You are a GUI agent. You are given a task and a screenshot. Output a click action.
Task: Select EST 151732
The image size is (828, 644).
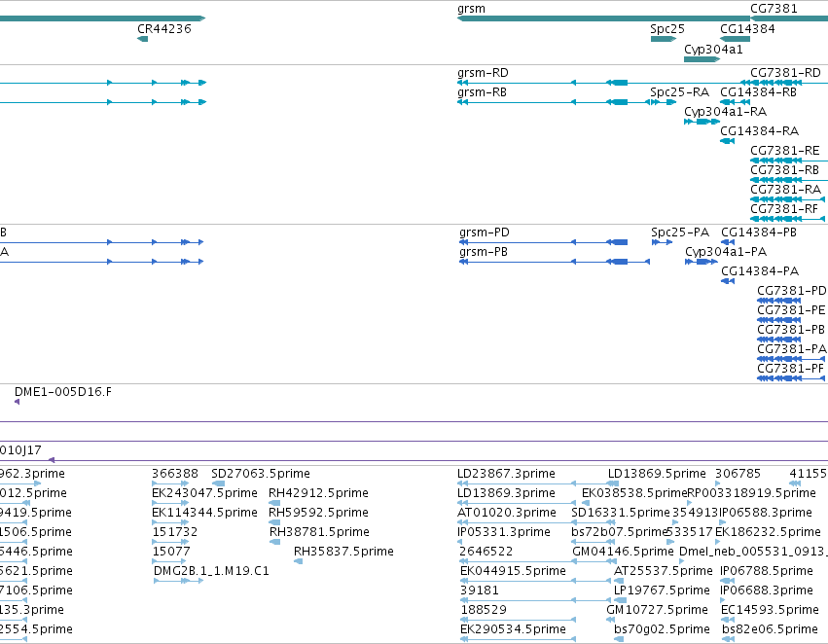click(170, 542)
